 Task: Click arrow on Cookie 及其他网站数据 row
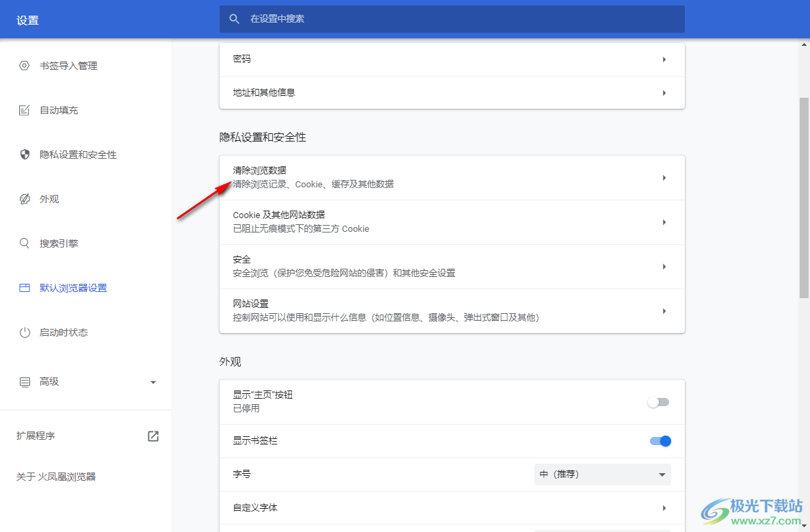pyautogui.click(x=664, y=222)
